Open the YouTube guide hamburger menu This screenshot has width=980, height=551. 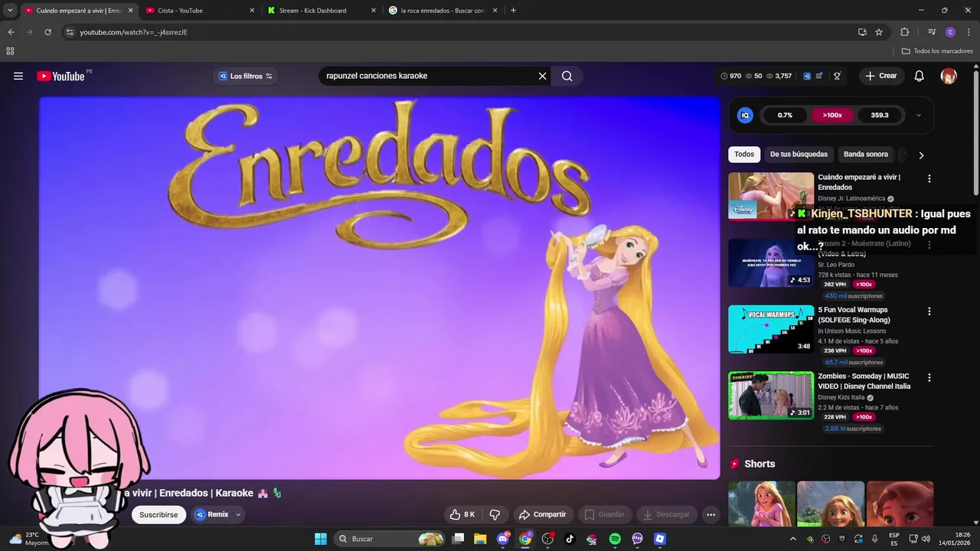18,76
